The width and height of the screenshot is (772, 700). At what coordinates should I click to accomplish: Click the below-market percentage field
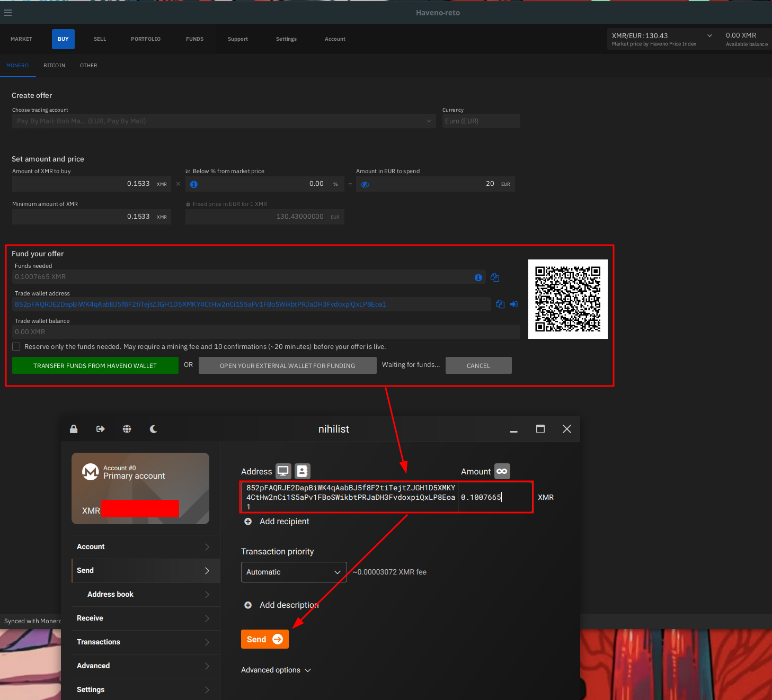(x=265, y=184)
